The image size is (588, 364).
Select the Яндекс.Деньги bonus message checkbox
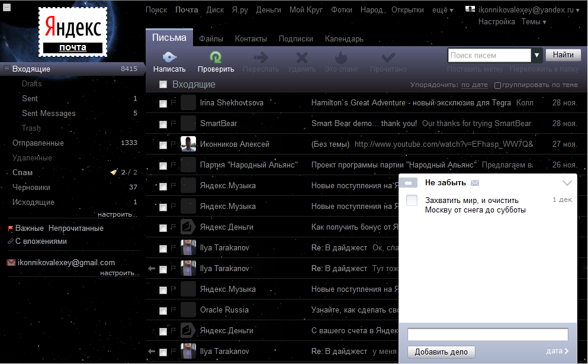click(x=163, y=227)
